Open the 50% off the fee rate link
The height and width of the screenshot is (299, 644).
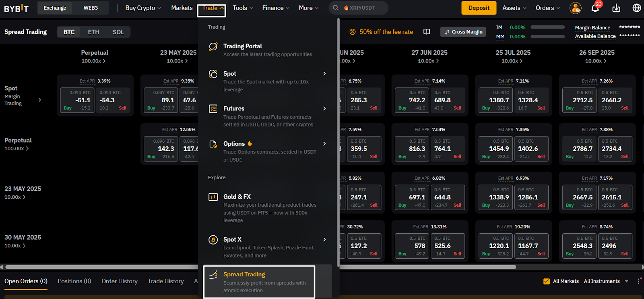click(x=386, y=32)
